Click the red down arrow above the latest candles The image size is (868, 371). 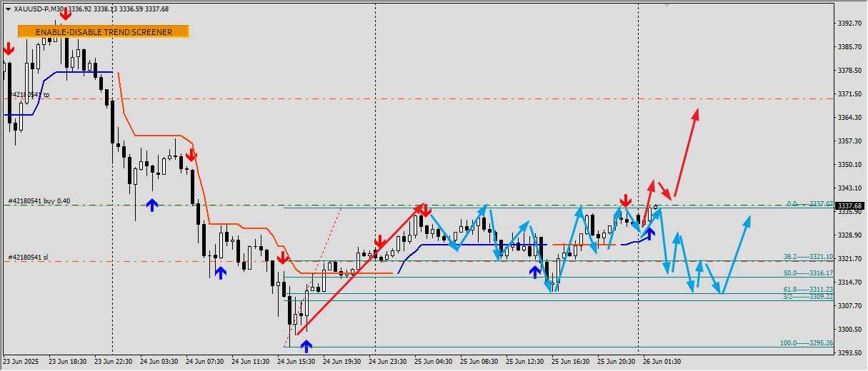[625, 200]
